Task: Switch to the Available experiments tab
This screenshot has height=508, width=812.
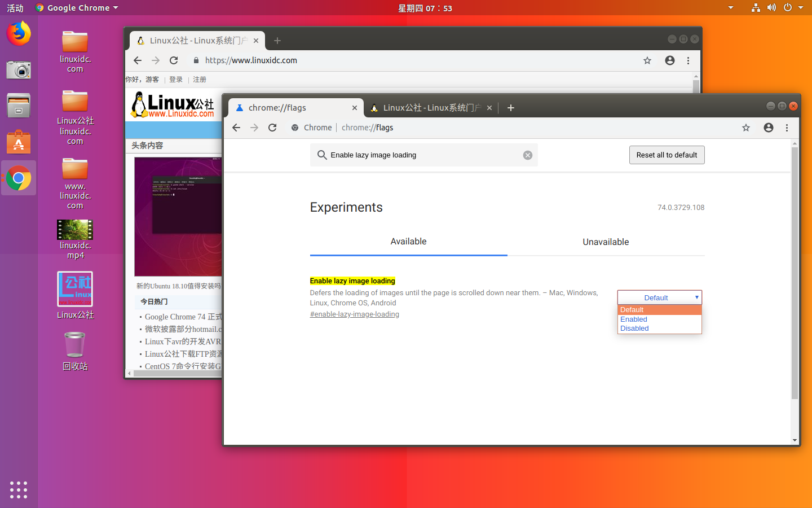Action: (x=409, y=242)
